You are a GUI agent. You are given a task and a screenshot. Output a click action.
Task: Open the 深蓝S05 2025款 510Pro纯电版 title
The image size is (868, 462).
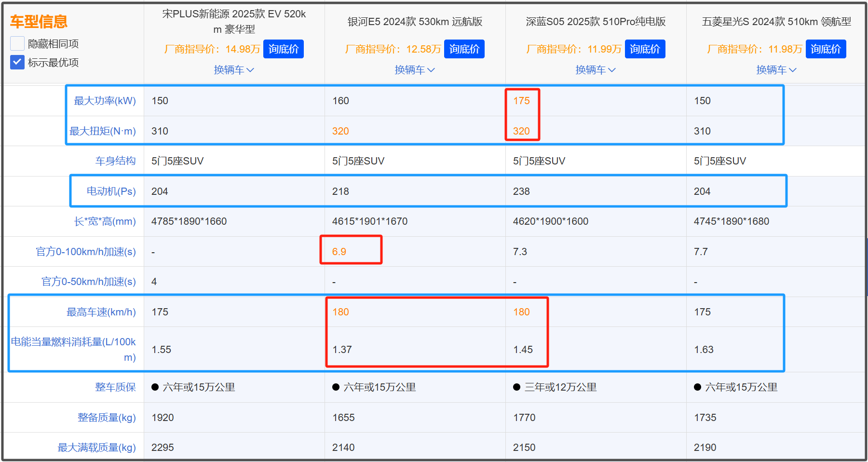(596, 21)
